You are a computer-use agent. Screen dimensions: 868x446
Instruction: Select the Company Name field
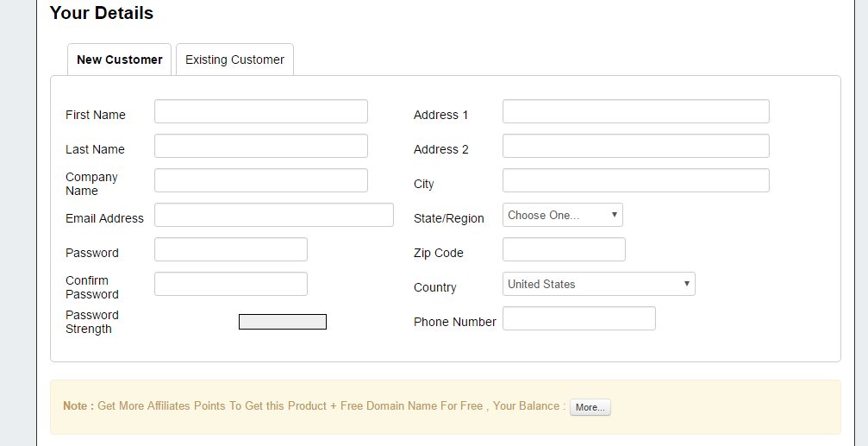(x=260, y=180)
